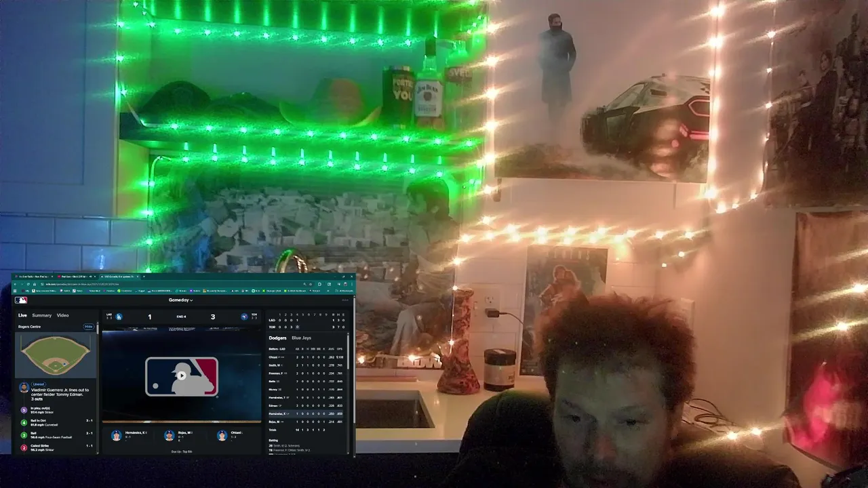Image resolution: width=868 pixels, height=488 pixels.
Task: Show the Dodgers box score tab
Action: tap(277, 338)
